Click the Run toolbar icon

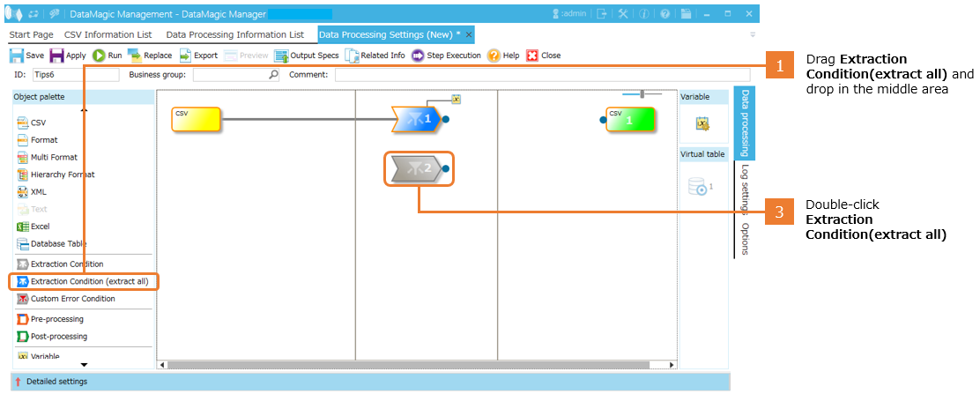point(100,56)
